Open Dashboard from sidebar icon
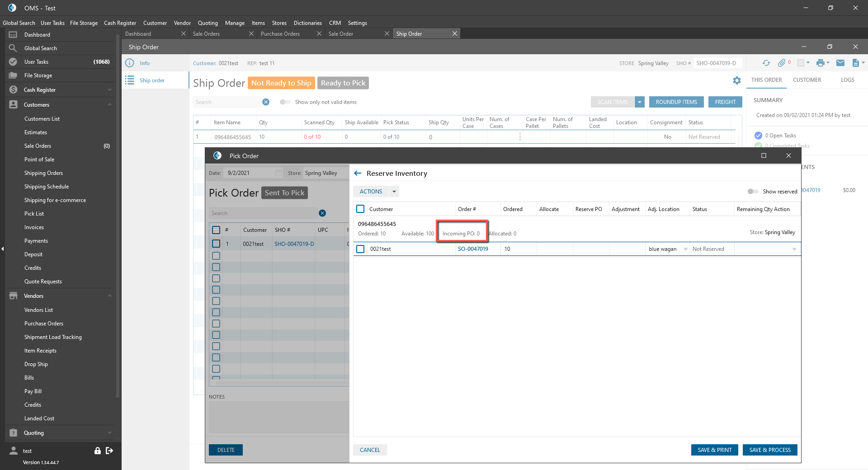Image resolution: width=868 pixels, height=470 pixels. [13, 35]
